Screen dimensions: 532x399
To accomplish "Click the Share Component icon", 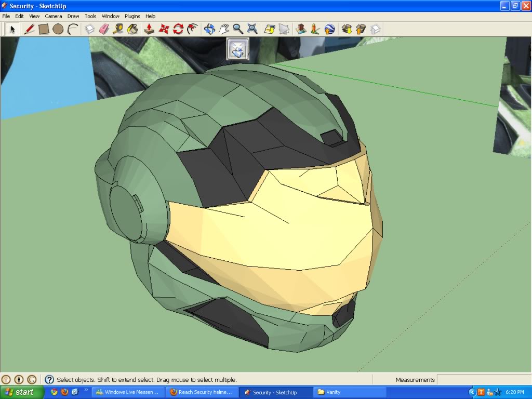I will click(x=375, y=29).
